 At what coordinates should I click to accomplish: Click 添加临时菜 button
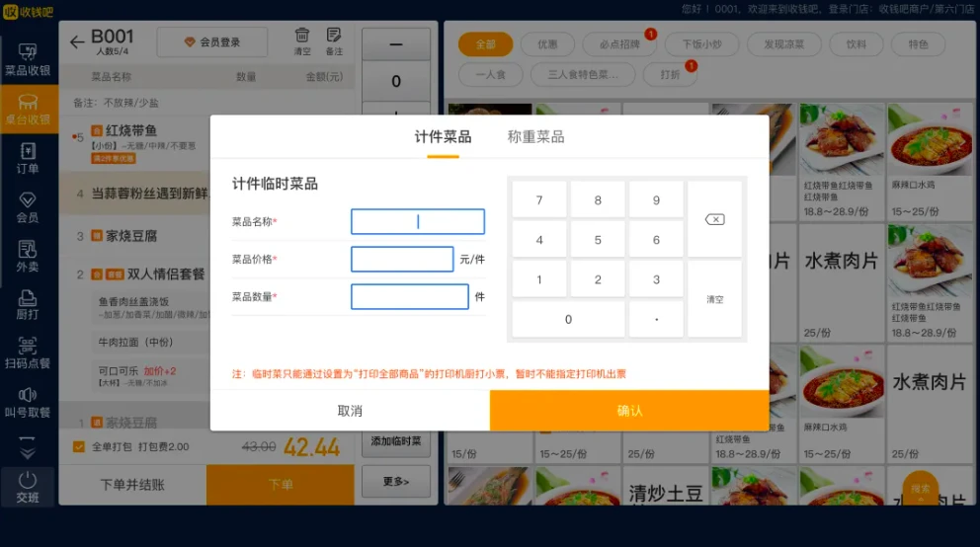coord(395,441)
